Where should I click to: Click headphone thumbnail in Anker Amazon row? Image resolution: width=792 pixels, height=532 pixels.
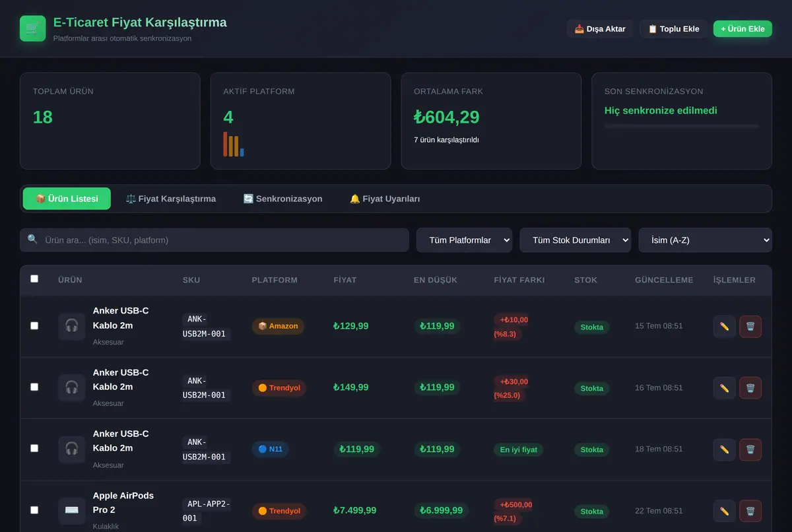71,326
